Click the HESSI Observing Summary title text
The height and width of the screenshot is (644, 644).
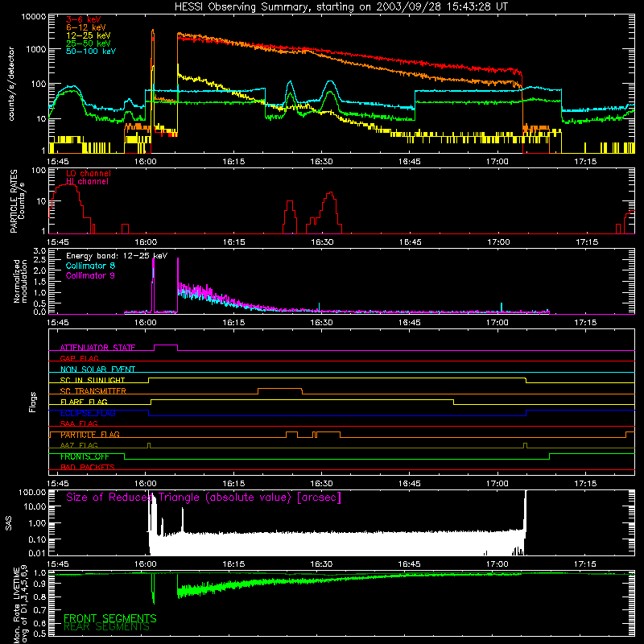click(341, 7)
